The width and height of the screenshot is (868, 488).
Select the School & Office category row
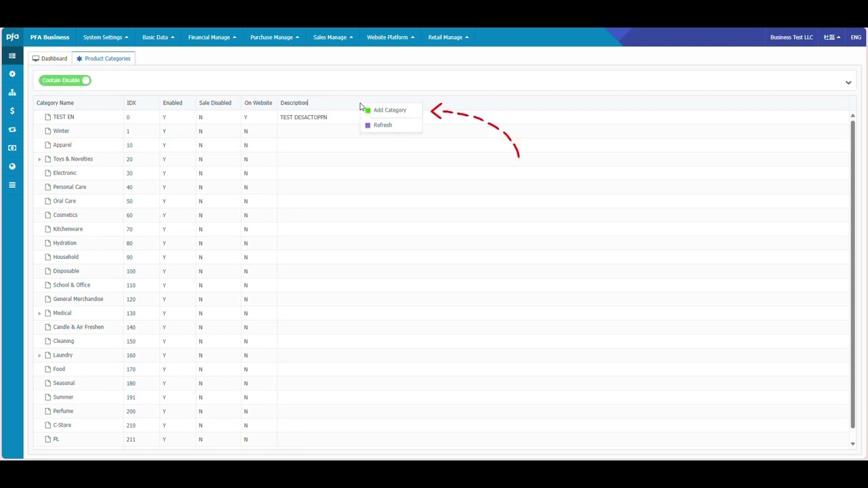click(441, 285)
